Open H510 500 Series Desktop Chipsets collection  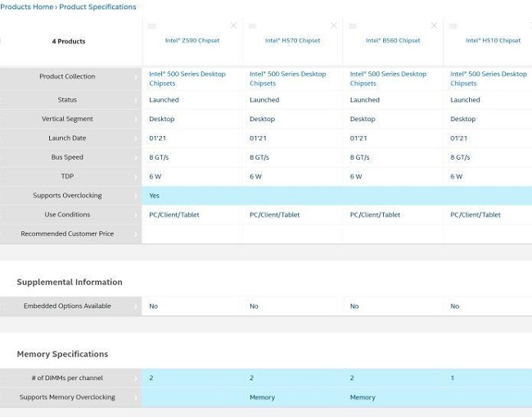coord(489,79)
